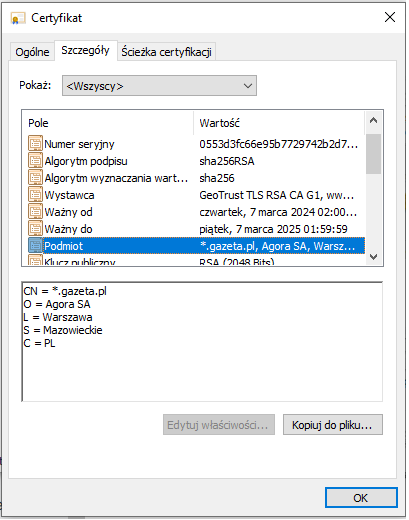Click icon beside Algorytm wyznaczania wartości
The height and width of the screenshot is (520, 409).
click(x=35, y=178)
